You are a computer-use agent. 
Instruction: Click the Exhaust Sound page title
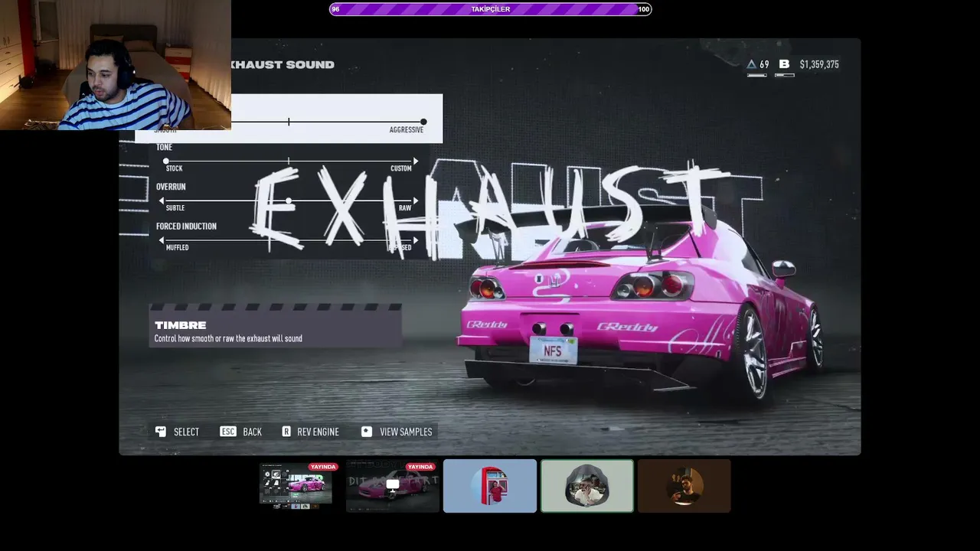point(283,64)
